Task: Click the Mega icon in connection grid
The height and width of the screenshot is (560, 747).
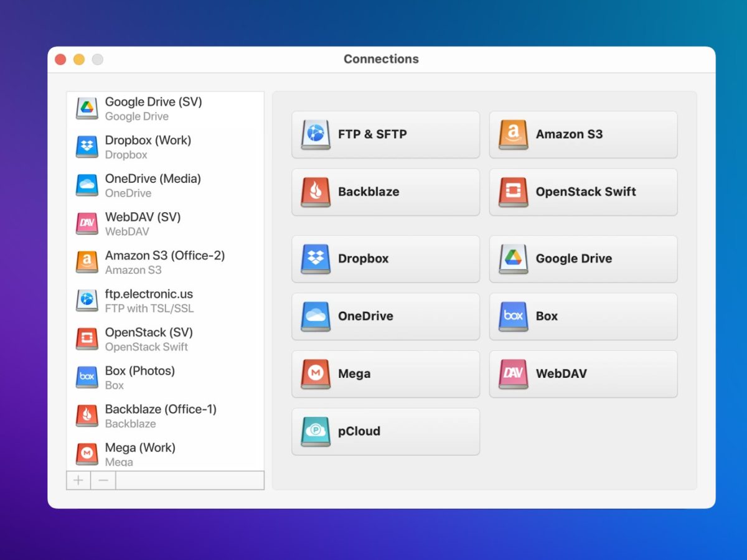Action: pos(316,374)
